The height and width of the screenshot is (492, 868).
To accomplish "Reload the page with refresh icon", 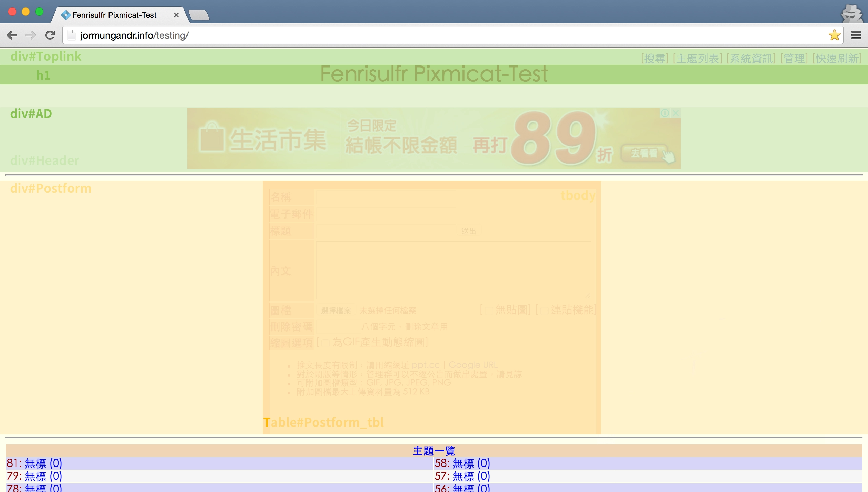I will (x=50, y=35).
